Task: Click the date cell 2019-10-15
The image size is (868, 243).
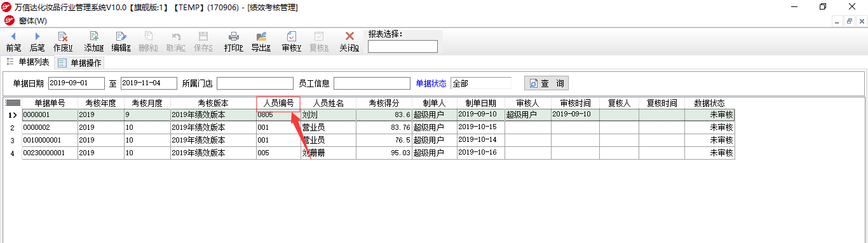Action: pyautogui.click(x=481, y=127)
